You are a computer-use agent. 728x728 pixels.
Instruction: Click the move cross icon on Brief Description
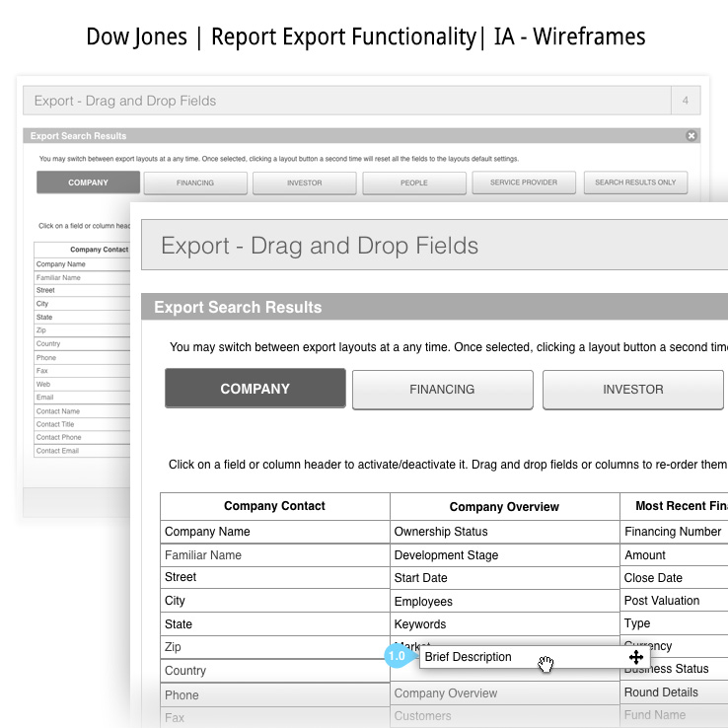pos(635,657)
